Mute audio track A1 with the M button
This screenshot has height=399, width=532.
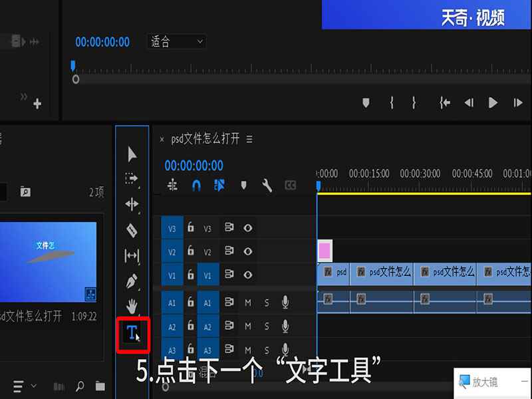click(x=247, y=301)
